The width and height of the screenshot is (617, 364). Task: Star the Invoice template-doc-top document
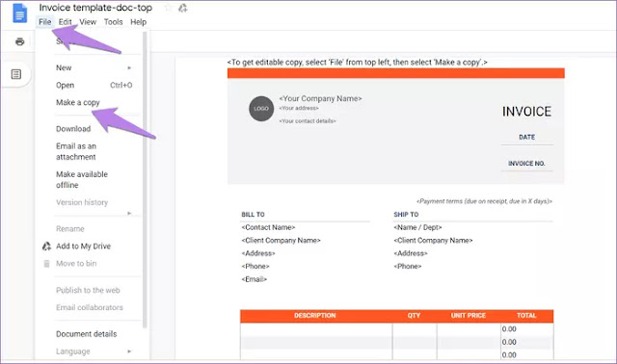click(x=168, y=8)
